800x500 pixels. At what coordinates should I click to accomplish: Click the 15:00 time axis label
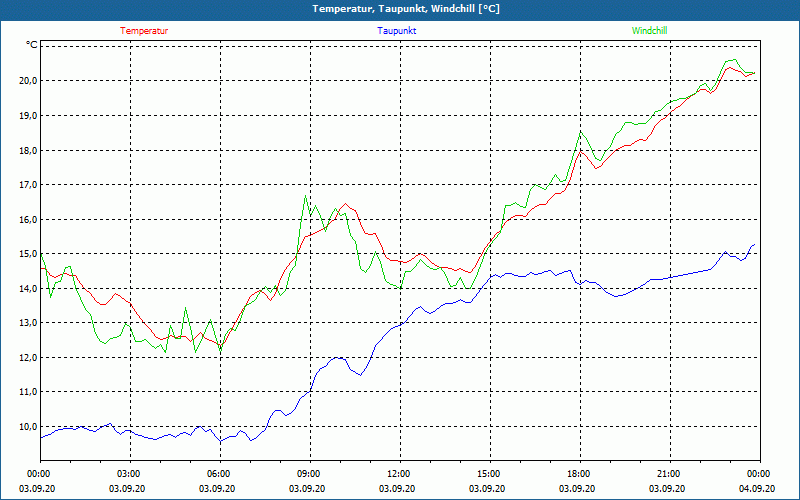pyautogui.click(x=490, y=474)
